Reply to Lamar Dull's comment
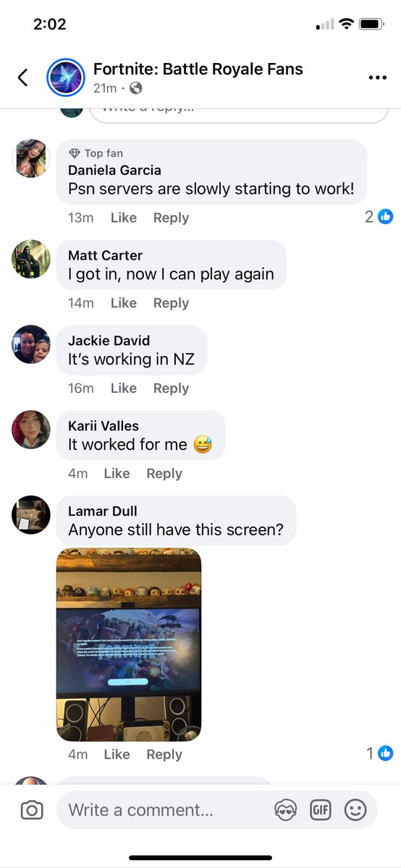 [x=164, y=754]
